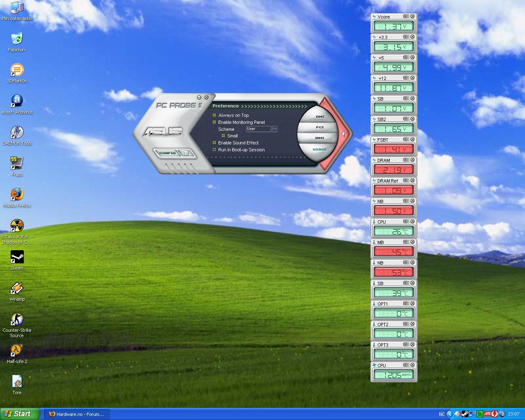Click avast icon in system tray
This screenshot has height=420, width=525.
pyautogui.click(x=502, y=414)
